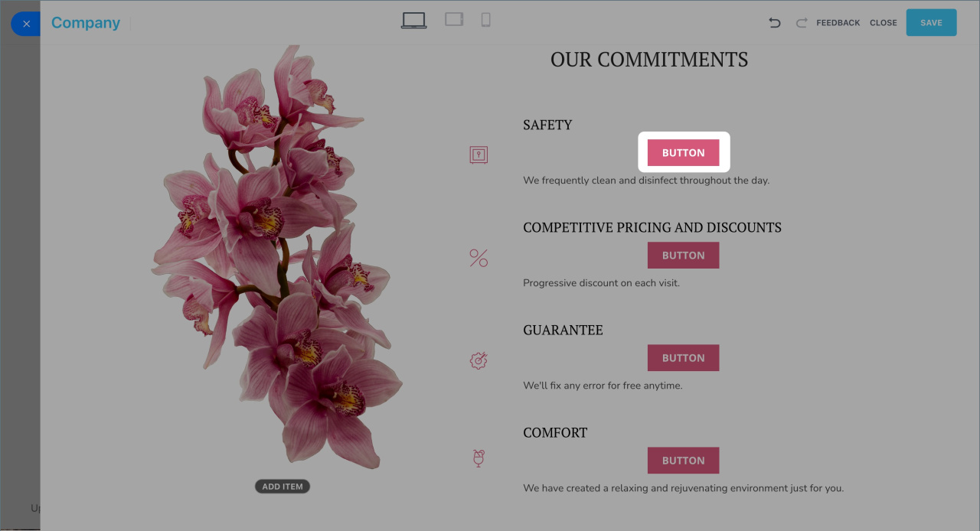Switch to tablet preview device icon
This screenshot has width=980, height=531.
point(454,19)
